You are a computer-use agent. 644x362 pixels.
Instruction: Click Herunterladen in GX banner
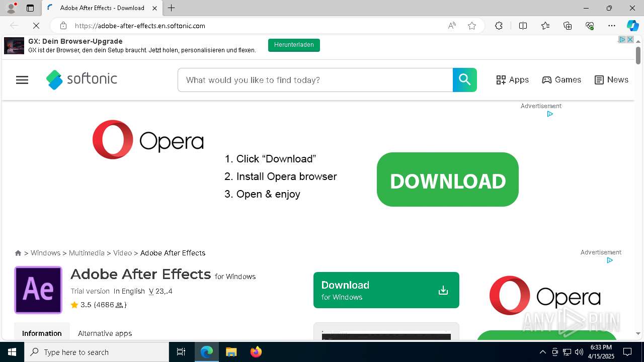click(294, 45)
